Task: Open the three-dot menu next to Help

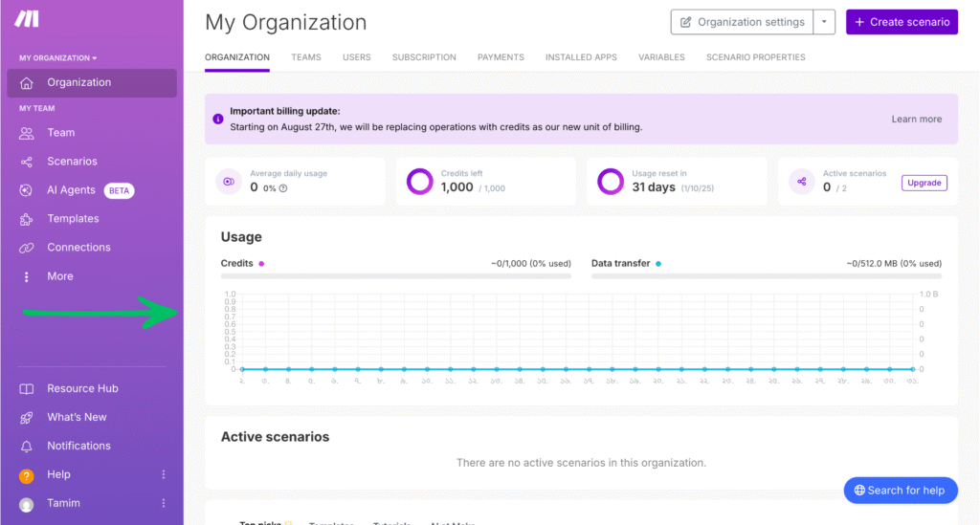Action: coord(164,475)
